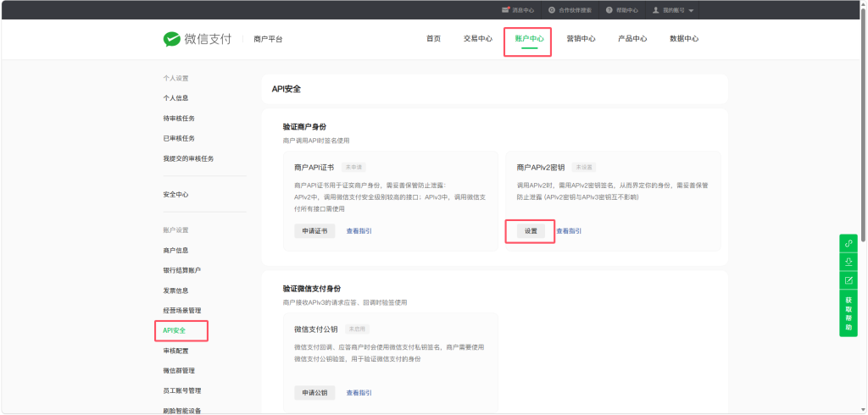The height and width of the screenshot is (415, 868).
Task: Click the green edit feedback icon in side widget
Action: pyautogui.click(x=848, y=280)
